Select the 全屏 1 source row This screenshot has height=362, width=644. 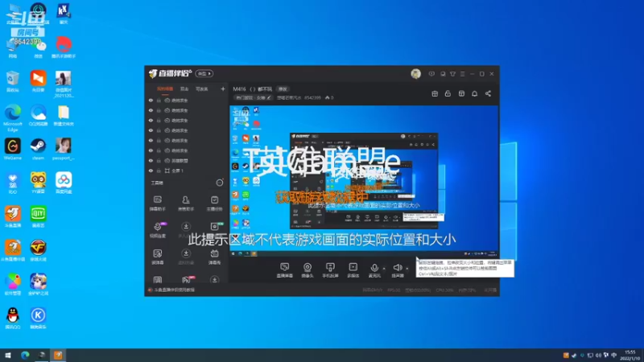pos(187,171)
